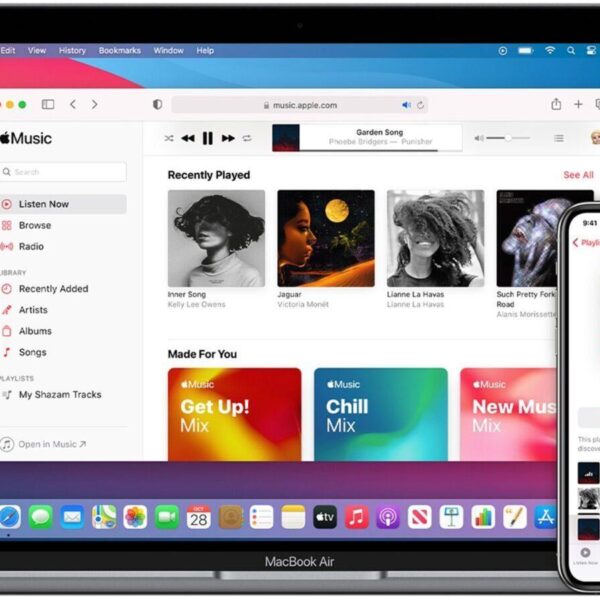Open the Lianne La Havas album cover
This screenshot has height=600, width=600.
click(435, 238)
